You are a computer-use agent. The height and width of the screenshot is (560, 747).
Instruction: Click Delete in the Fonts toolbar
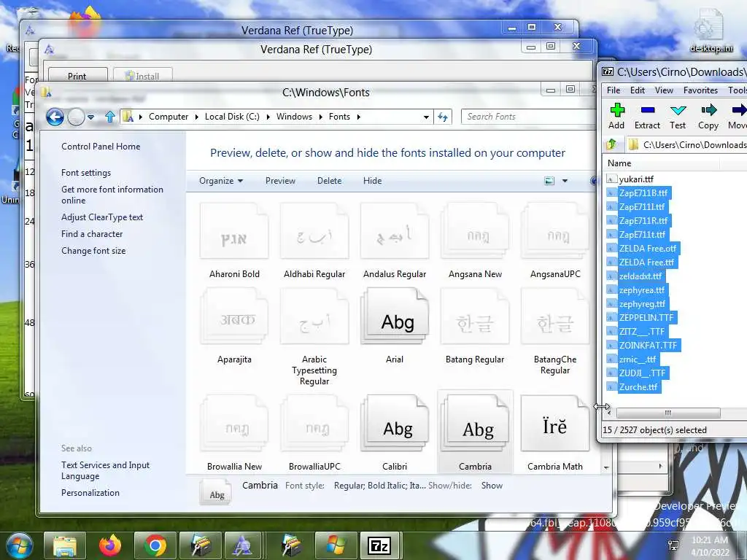(x=329, y=181)
